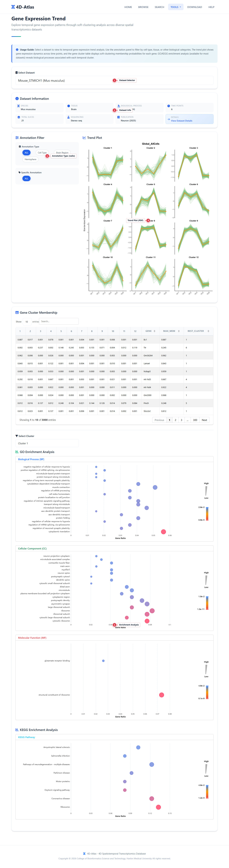Go to the Next table page
Screen dimensions: 229x868
point(204,420)
